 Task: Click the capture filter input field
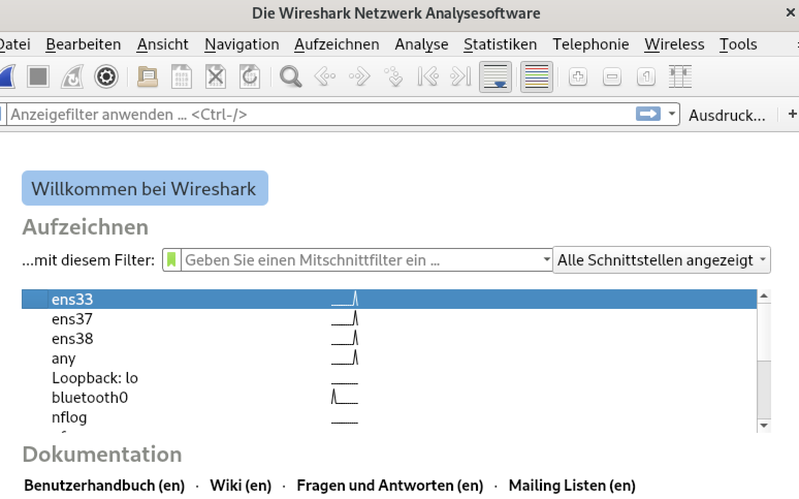[361, 260]
